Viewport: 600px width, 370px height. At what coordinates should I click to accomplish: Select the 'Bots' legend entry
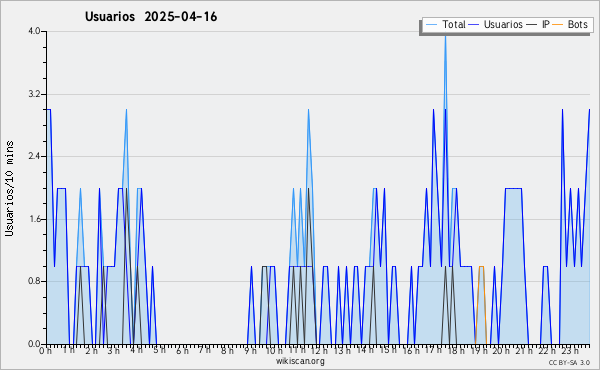pos(570,24)
